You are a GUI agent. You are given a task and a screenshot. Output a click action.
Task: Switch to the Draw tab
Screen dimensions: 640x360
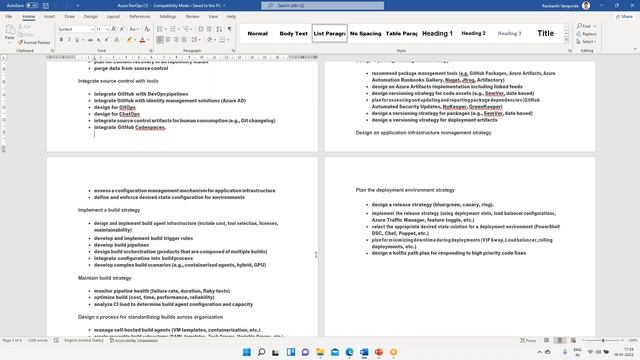click(x=69, y=16)
